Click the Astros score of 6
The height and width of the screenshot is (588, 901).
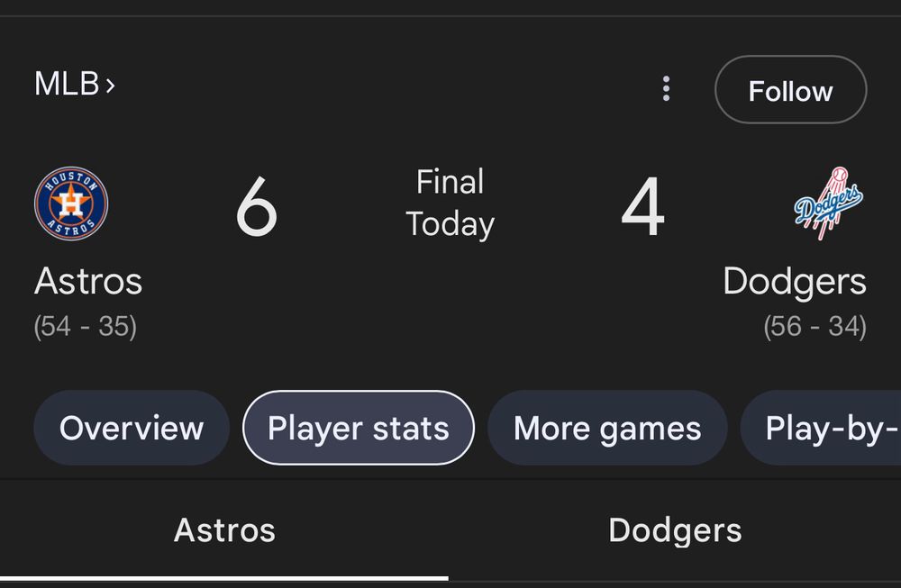tap(256, 206)
